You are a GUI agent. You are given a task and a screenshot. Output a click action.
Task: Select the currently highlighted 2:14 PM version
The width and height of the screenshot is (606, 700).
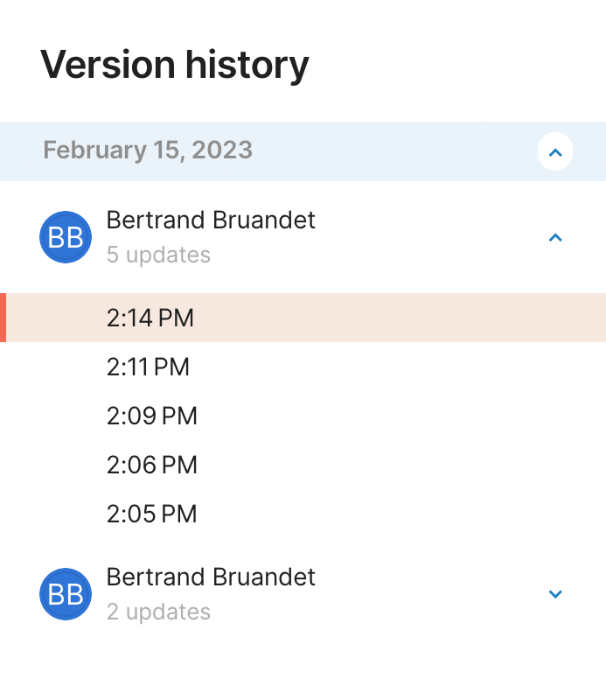tap(150, 318)
